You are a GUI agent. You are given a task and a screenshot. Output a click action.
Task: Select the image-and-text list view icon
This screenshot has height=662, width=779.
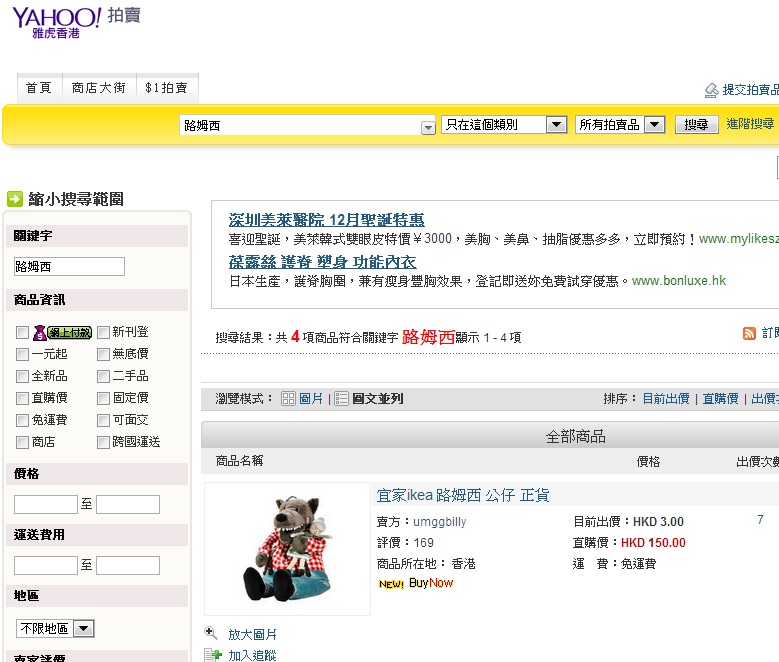tap(341, 398)
